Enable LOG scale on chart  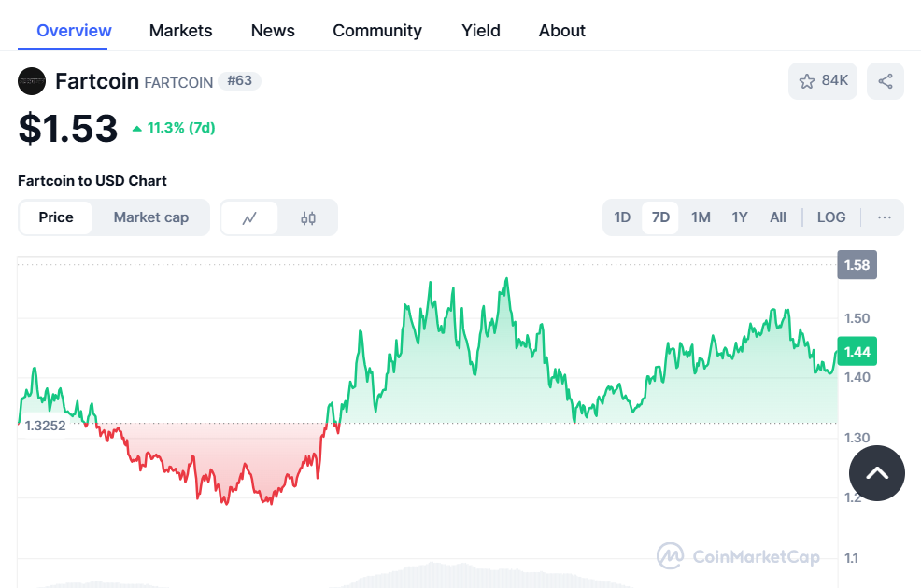click(831, 217)
